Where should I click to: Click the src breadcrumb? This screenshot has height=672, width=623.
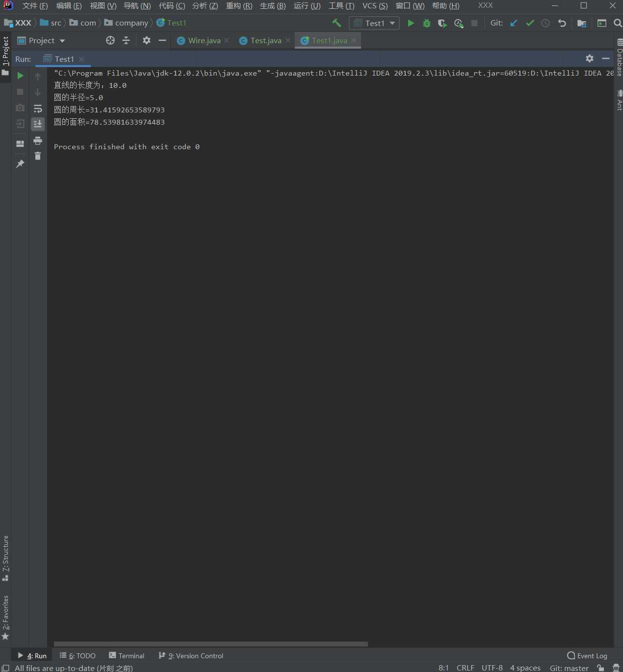tap(51, 23)
